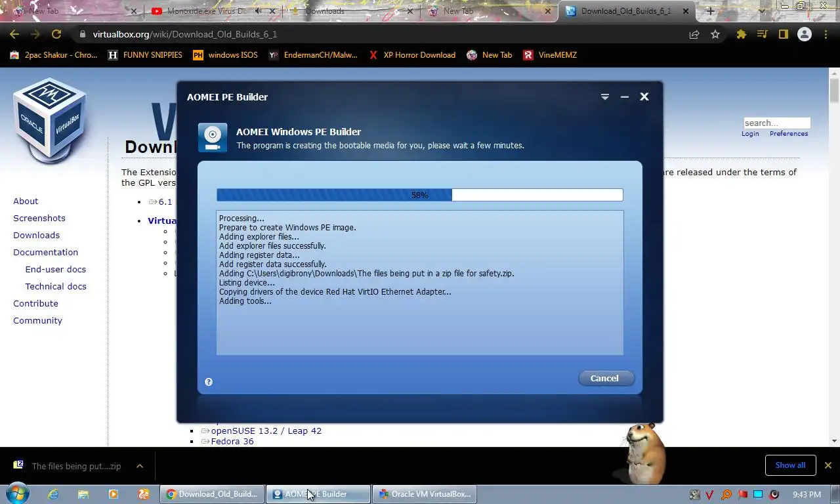Expand options for the downloaded zip file
This screenshot has height=504, width=840.
click(x=140, y=466)
